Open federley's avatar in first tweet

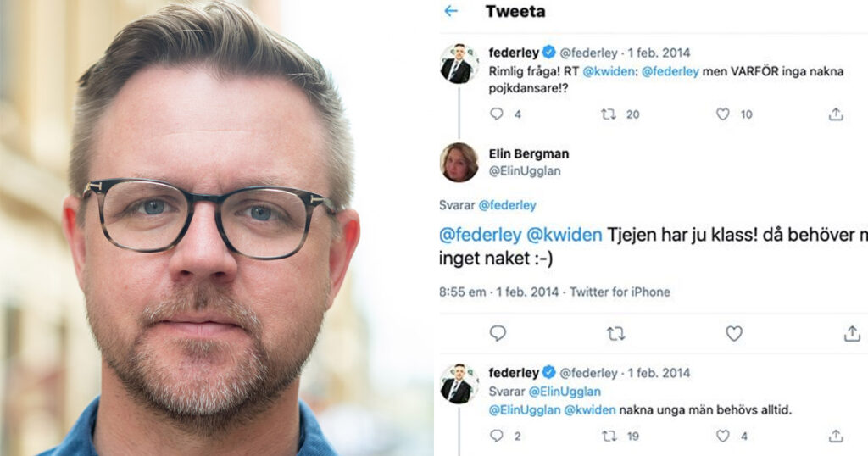459,63
